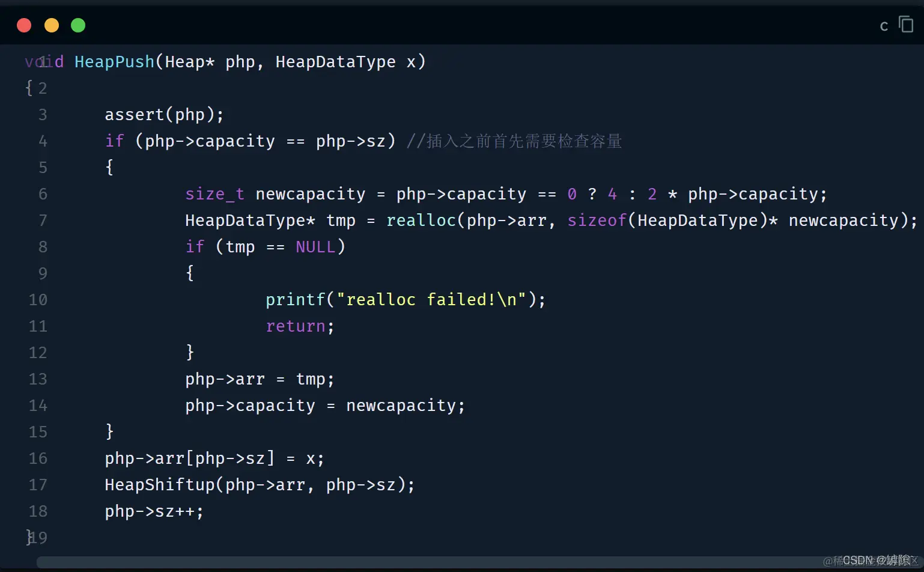Image resolution: width=924 pixels, height=572 pixels.
Task: Copy the code with the copy icon
Action: point(906,25)
